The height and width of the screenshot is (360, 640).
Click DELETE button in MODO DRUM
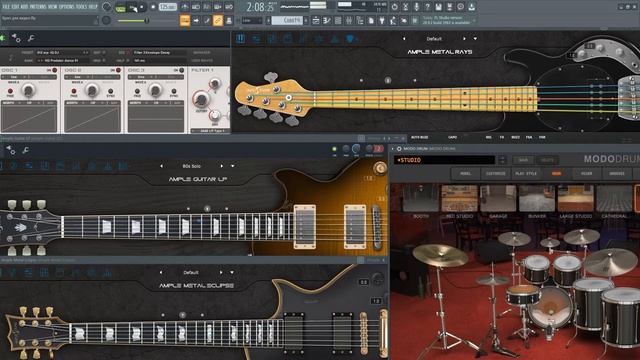(547, 160)
